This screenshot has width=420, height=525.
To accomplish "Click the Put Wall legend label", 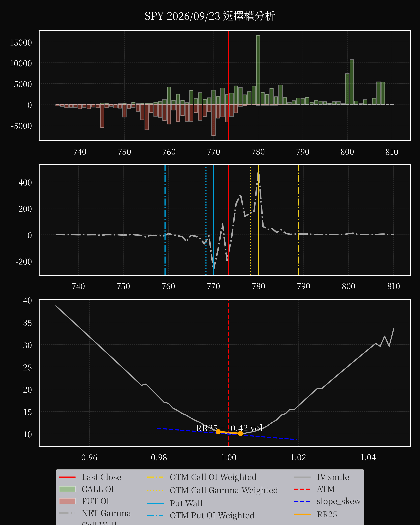I will 186,503.
